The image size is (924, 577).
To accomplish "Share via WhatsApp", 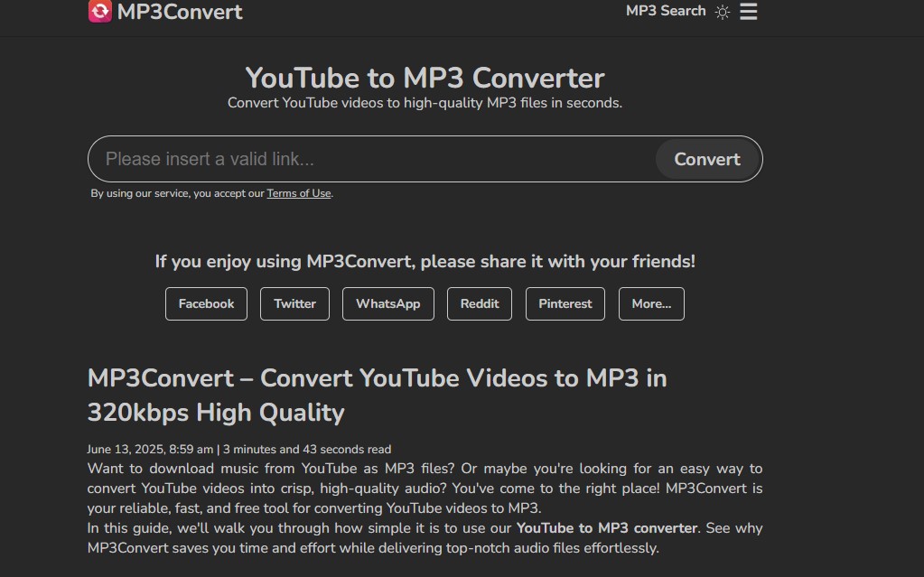I will coord(387,304).
